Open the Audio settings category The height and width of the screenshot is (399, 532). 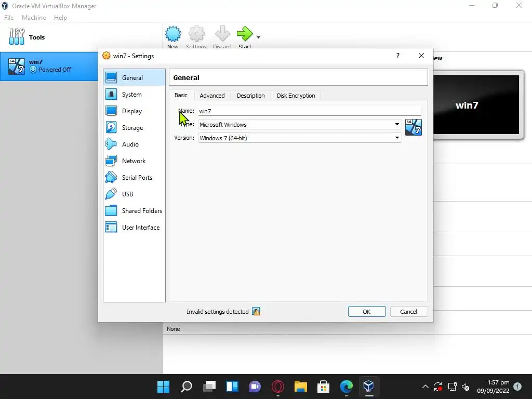[x=134, y=144]
